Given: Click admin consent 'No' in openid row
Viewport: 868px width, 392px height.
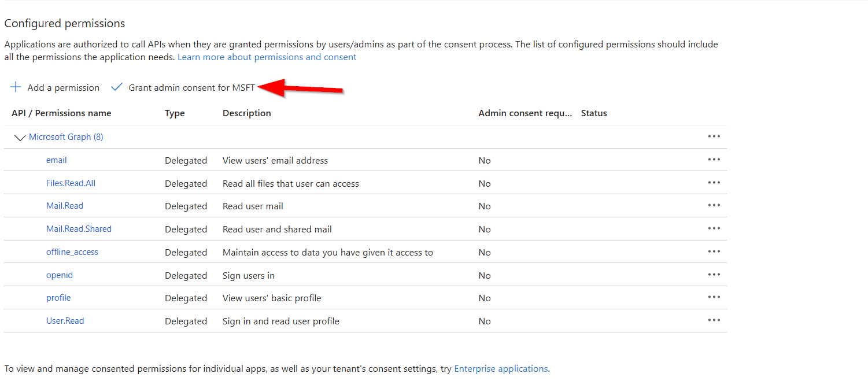Looking at the screenshot, I should click(x=485, y=275).
